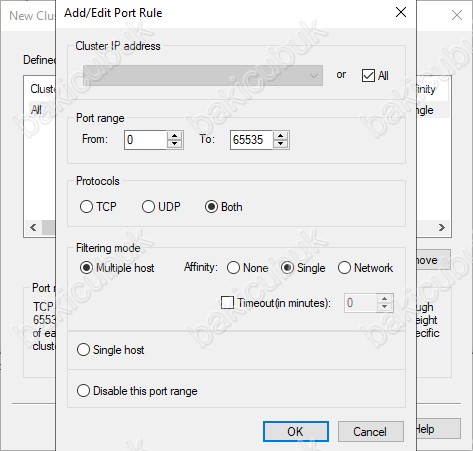Cancel the Add/Edit Port Rule dialog
The width and height of the screenshot is (473, 451).
(x=371, y=432)
